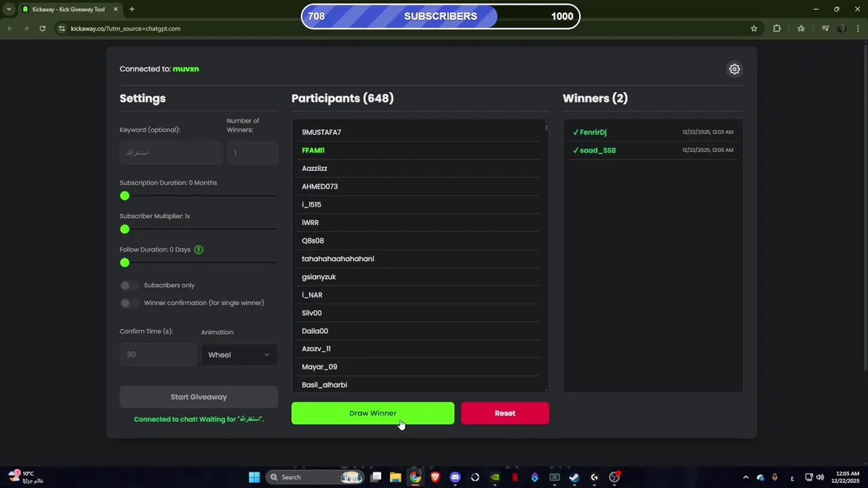The image size is (868, 488).
Task: Open Task View from the taskbar
Action: (x=376, y=477)
